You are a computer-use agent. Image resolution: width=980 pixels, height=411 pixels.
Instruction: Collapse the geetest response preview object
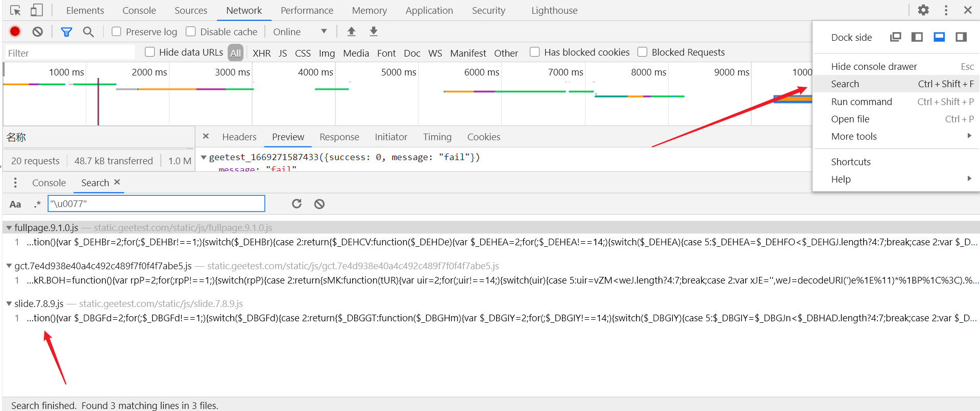204,157
